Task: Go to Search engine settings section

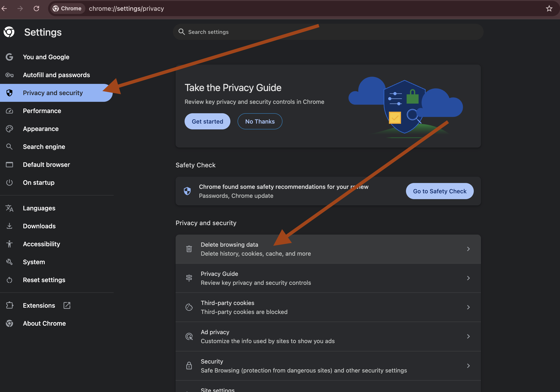Action: [x=44, y=147]
